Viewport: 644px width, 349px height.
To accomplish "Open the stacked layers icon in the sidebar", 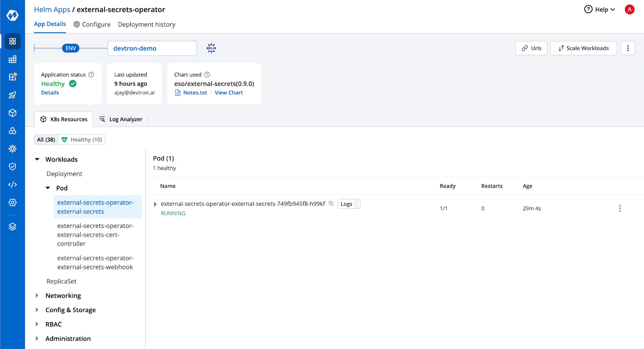I will [12, 227].
